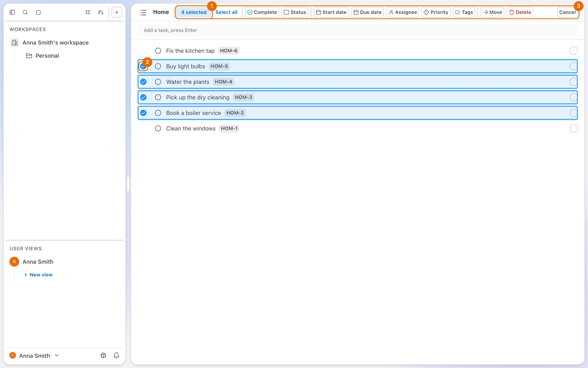Screen dimensions: 588x368
Task: Click the assignee circle for Water the plants
Action: point(573,82)
